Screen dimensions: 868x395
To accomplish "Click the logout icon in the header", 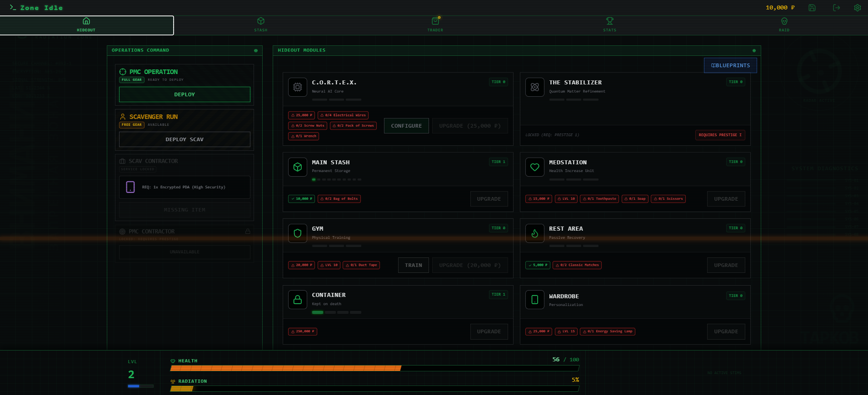I will tap(836, 8).
